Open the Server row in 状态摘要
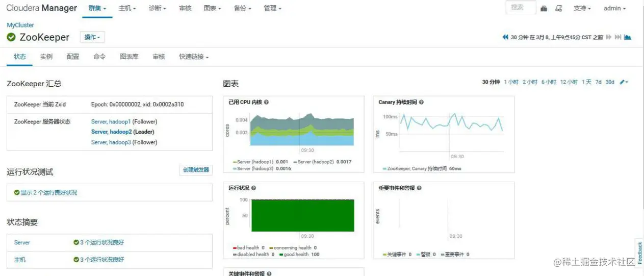The image size is (644, 276). point(22,242)
